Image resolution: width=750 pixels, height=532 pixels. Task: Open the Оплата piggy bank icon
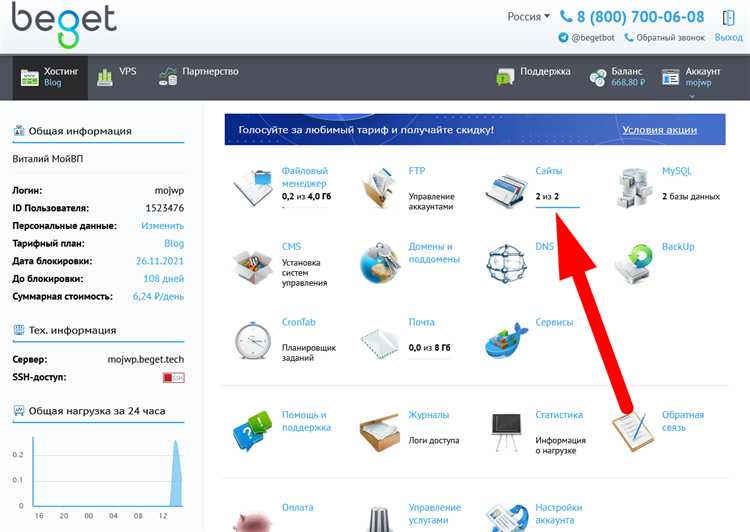click(x=253, y=521)
